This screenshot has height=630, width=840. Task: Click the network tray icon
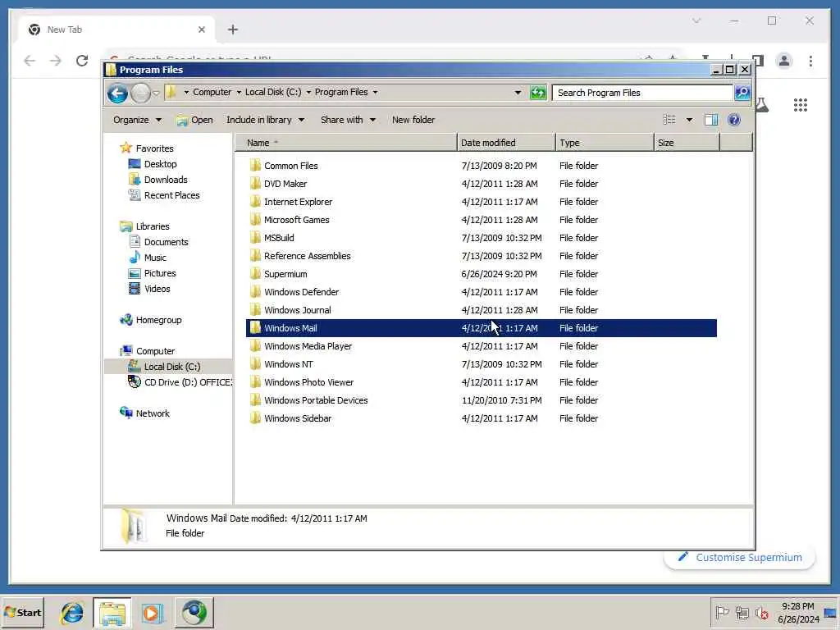[x=742, y=612]
